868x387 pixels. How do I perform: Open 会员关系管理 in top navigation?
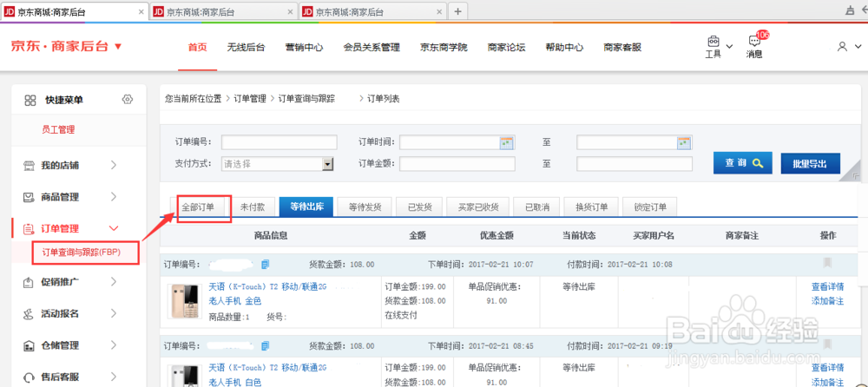[x=372, y=48]
